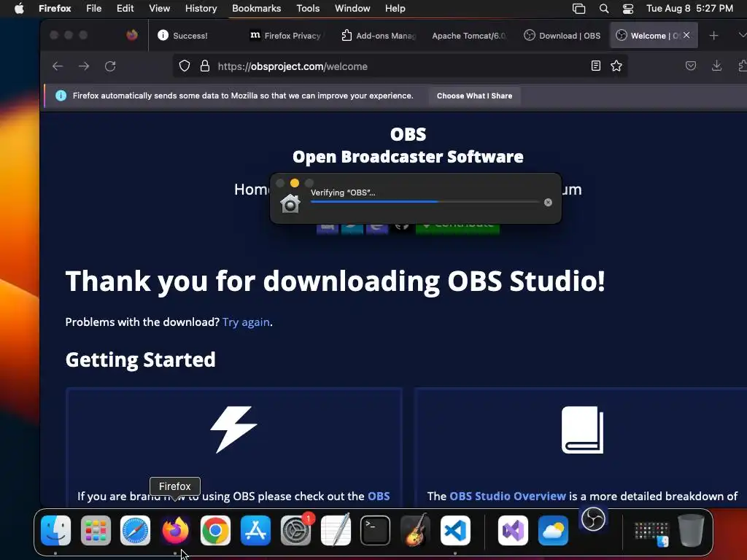Switch to the Download | OBS tab
747x560 pixels.
pyautogui.click(x=562, y=35)
